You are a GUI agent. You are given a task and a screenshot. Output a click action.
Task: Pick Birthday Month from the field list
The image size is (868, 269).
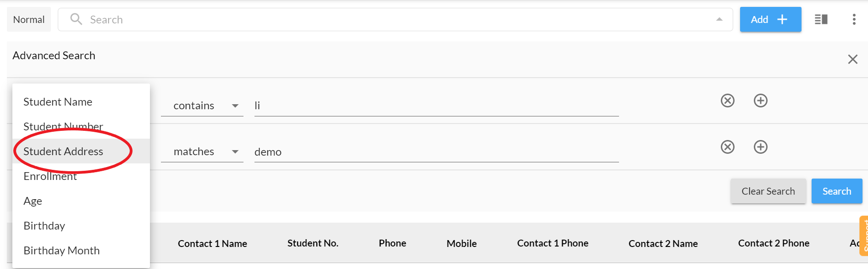click(61, 251)
